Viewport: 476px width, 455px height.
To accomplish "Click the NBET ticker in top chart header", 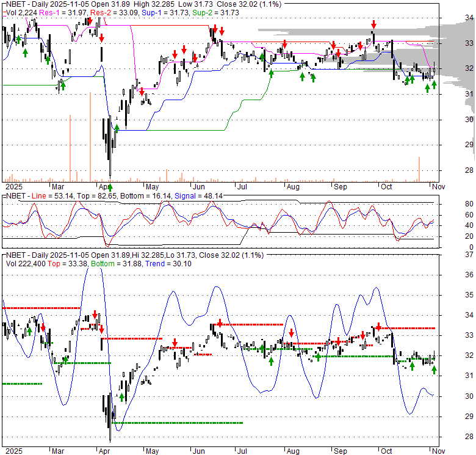I will [14, 4].
